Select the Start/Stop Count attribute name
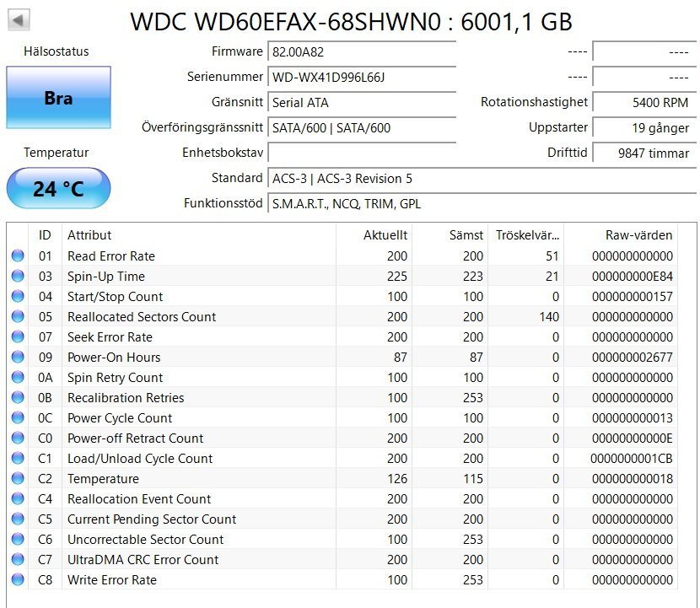Screen dimensions: 700x608 [x=116, y=297]
